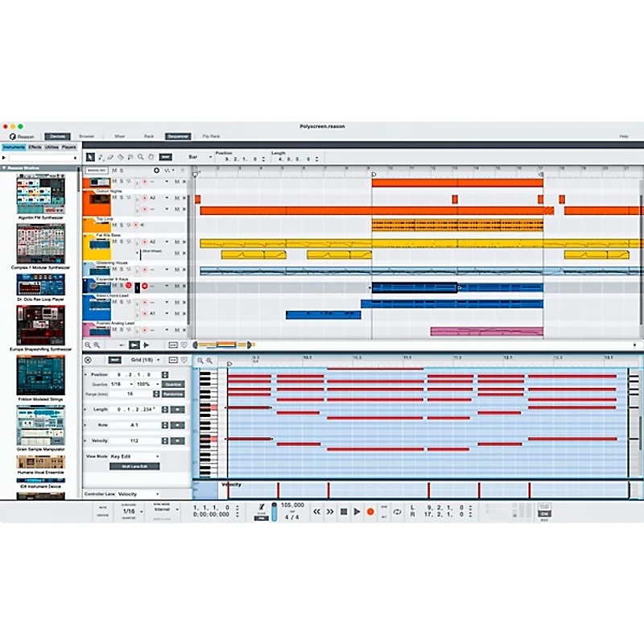Click the Quantize button

(x=171, y=384)
